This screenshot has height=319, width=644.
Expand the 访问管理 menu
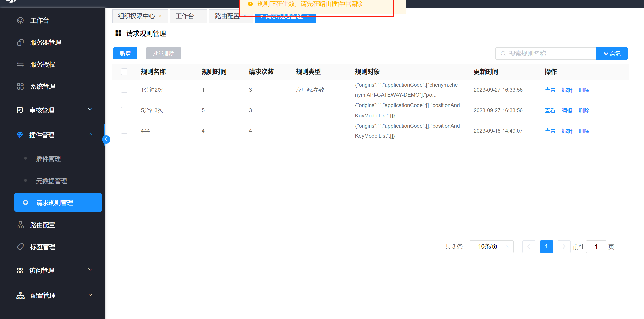point(90,270)
